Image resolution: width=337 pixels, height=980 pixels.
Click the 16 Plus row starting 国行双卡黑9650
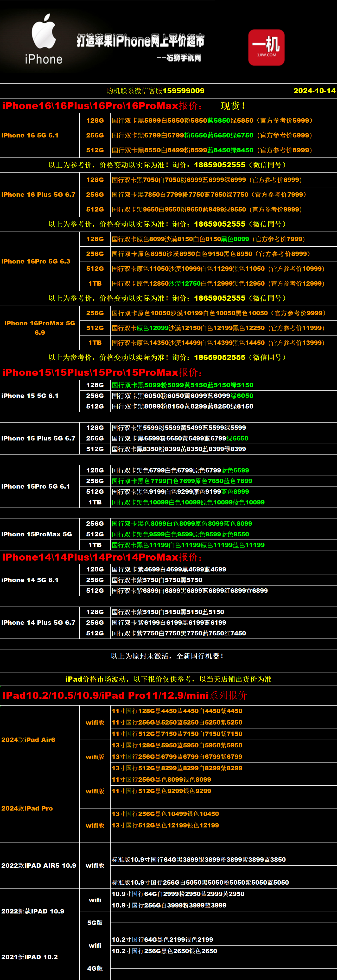224,210
